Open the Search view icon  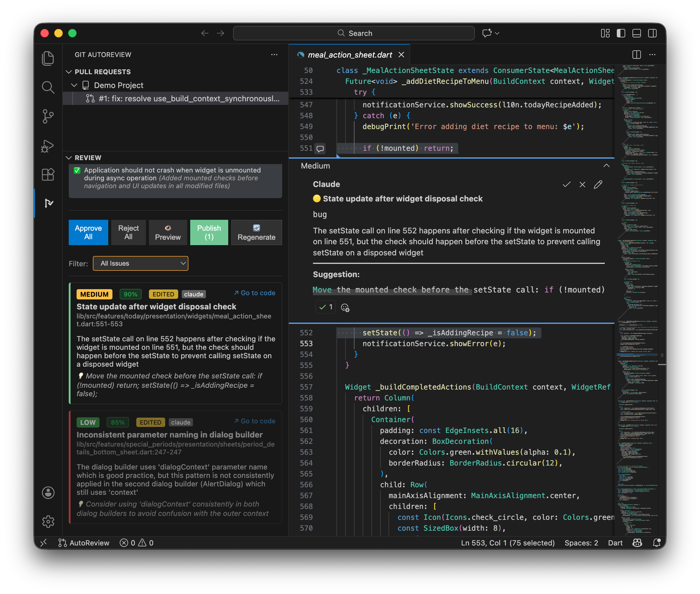48,87
